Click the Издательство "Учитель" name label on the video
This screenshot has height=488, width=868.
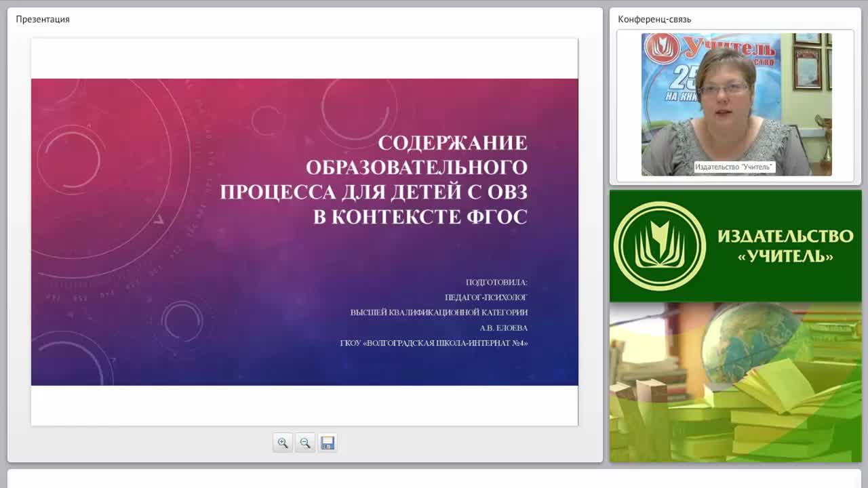pyautogui.click(x=734, y=167)
